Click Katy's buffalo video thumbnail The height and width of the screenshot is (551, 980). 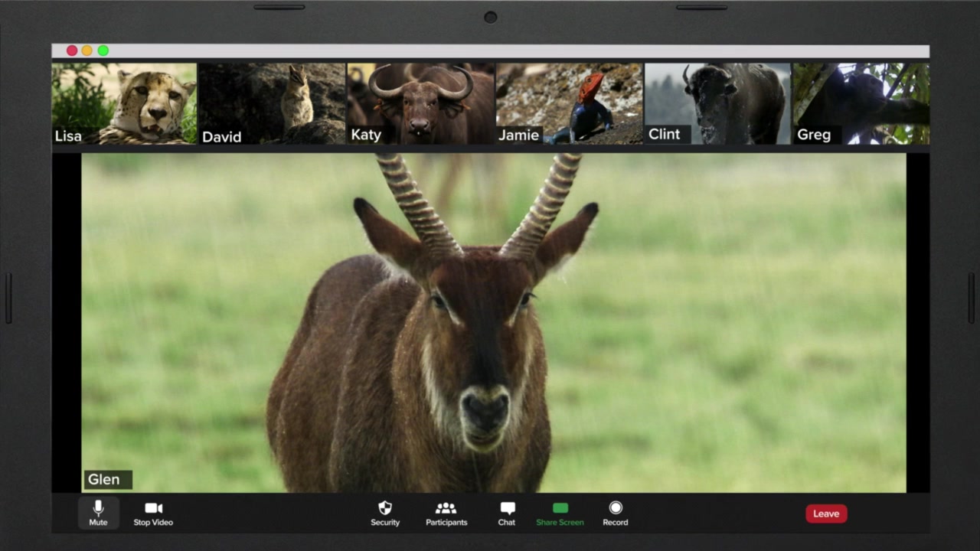420,103
